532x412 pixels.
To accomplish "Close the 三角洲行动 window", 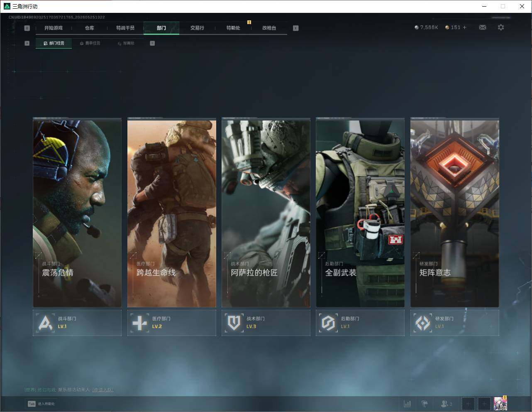I will pyautogui.click(x=522, y=6).
